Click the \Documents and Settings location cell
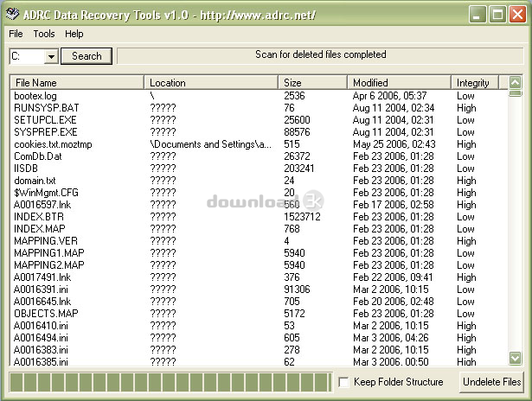532x401 pixels. coord(211,144)
